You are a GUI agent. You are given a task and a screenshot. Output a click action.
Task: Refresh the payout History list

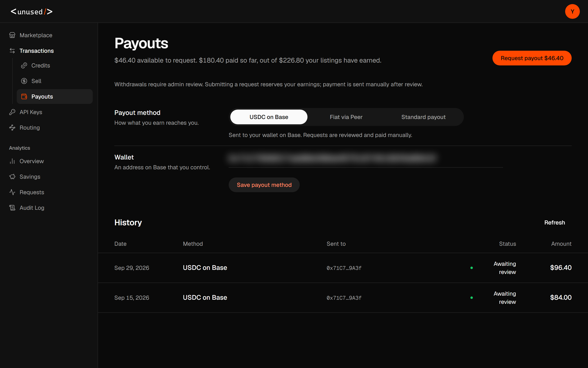555,223
